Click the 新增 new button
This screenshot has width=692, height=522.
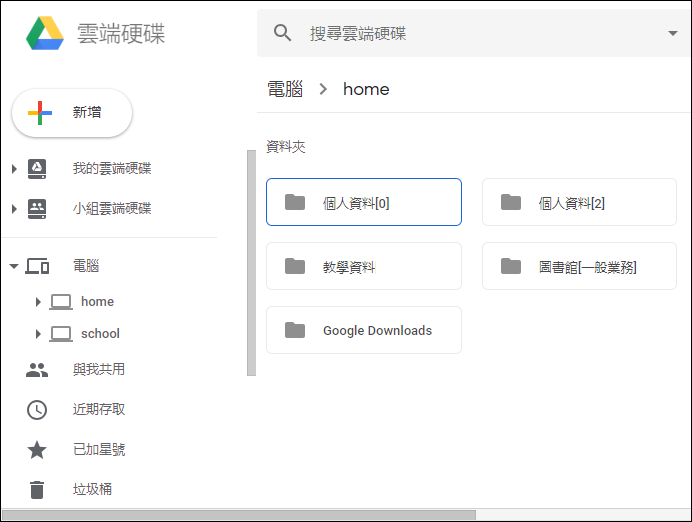[x=72, y=113]
